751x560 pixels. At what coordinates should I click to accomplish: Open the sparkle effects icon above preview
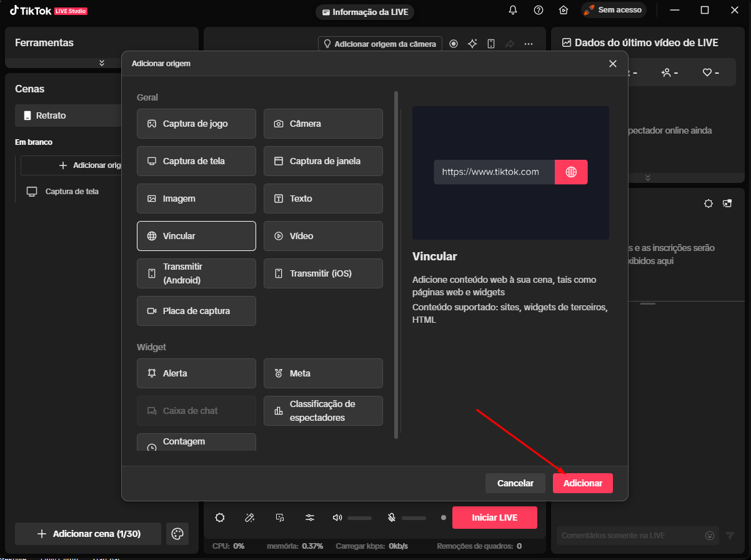(473, 44)
